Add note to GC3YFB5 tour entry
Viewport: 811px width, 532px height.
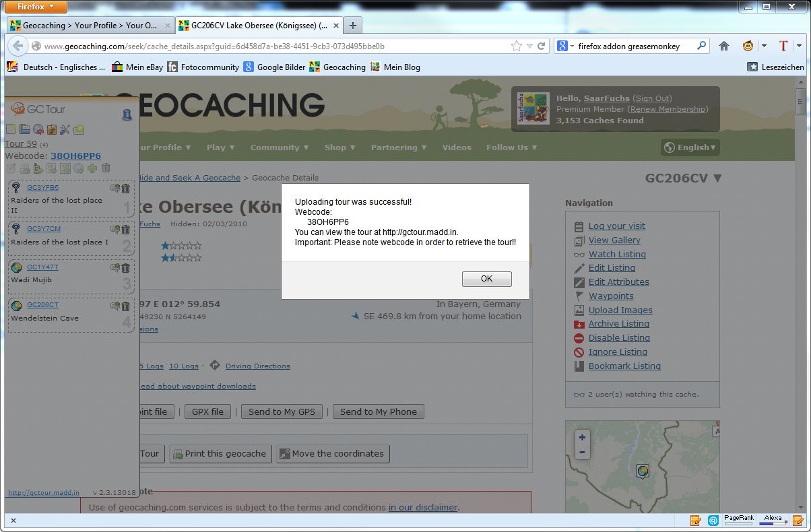point(115,189)
